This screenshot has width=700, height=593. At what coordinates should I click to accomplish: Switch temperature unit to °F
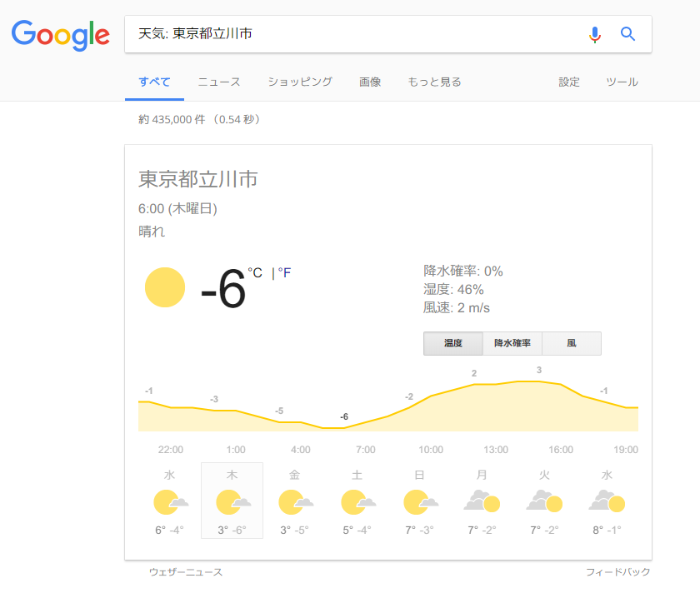pos(284,272)
